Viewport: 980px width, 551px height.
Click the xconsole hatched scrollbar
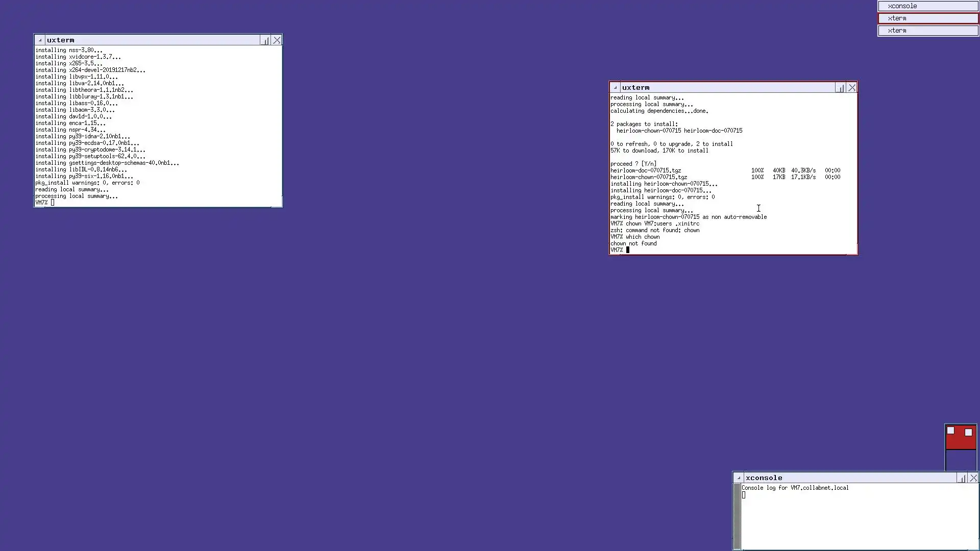point(737,516)
